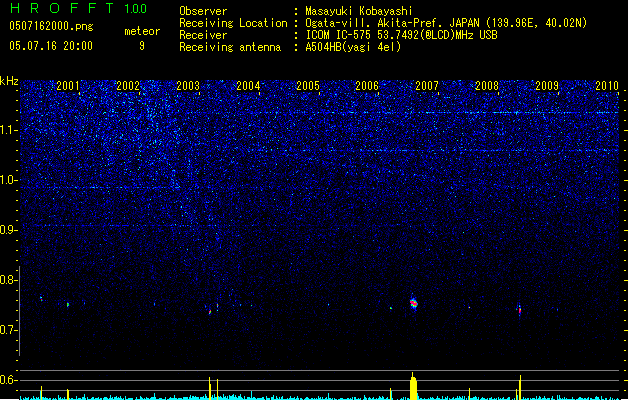Select the filename 0507162000.png
The image size is (629, 400).
[51, 26]
